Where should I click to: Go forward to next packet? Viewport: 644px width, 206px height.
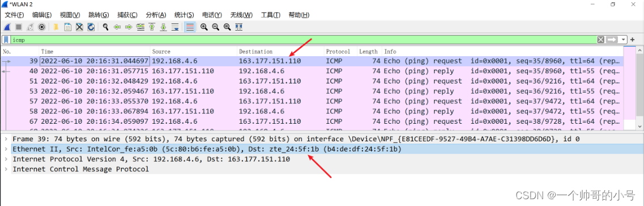(129, 27)
